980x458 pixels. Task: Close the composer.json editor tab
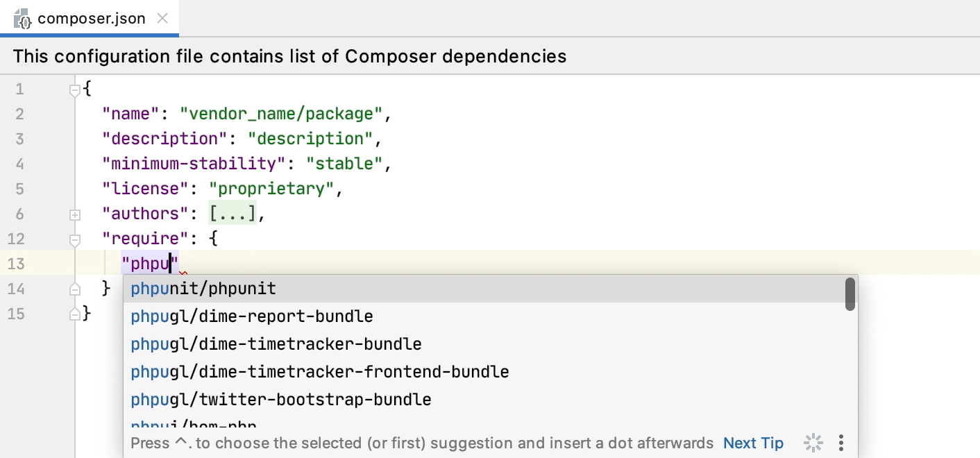tap(162, 19)
